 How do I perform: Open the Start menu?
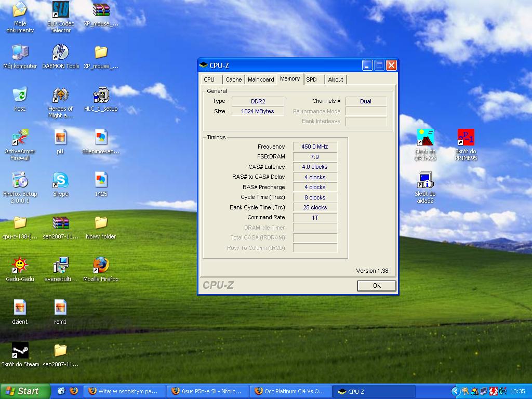[x=25, y=391]
